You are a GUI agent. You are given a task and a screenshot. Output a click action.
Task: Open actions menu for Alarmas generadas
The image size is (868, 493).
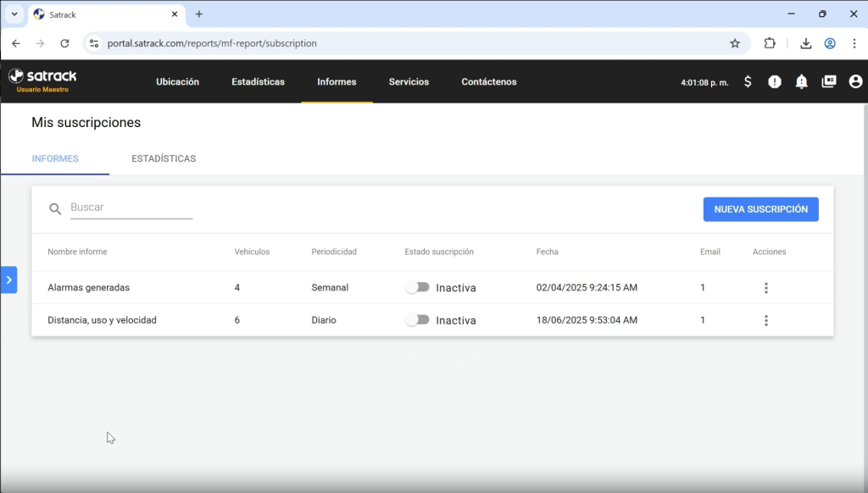point(766,288)
